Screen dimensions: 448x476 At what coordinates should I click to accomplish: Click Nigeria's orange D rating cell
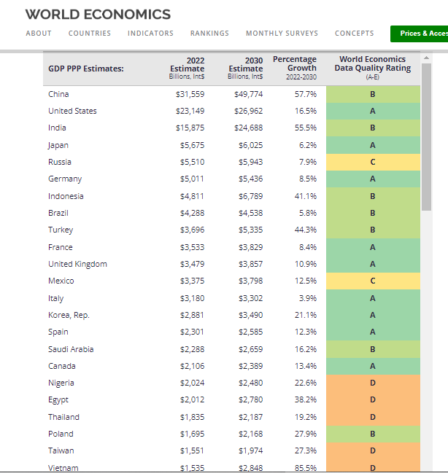[x=373, y=383]
